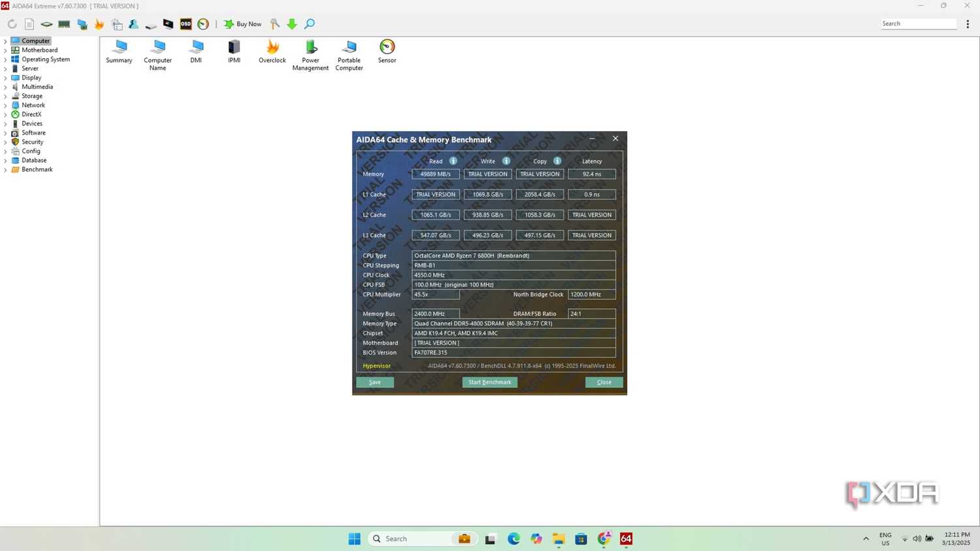
Task: Expand the Operating System tree node
Action: [x=5, y=59]
